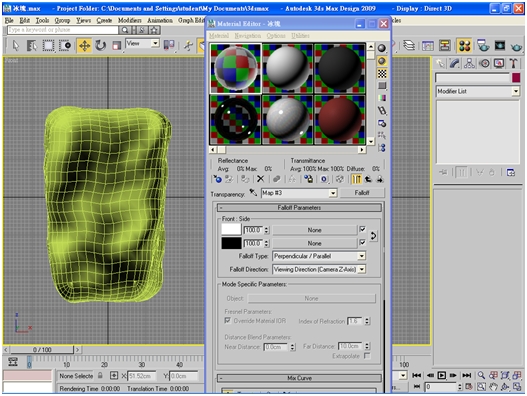The image size is (527, 396).
Task: Change Sample Type sphere icon
Action: pyautogui.click(x=381, y=48)
